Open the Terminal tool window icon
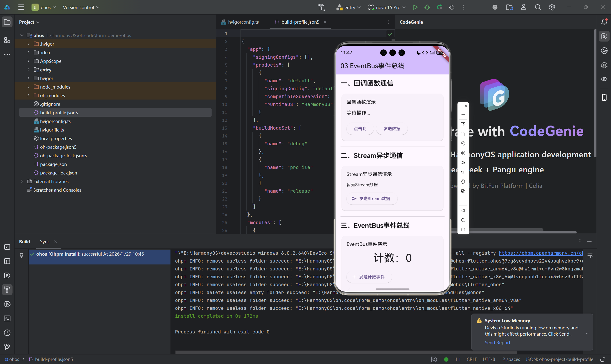Image resolution: width=611 pixels, height=364 pixels. click(x=7, y=318)
